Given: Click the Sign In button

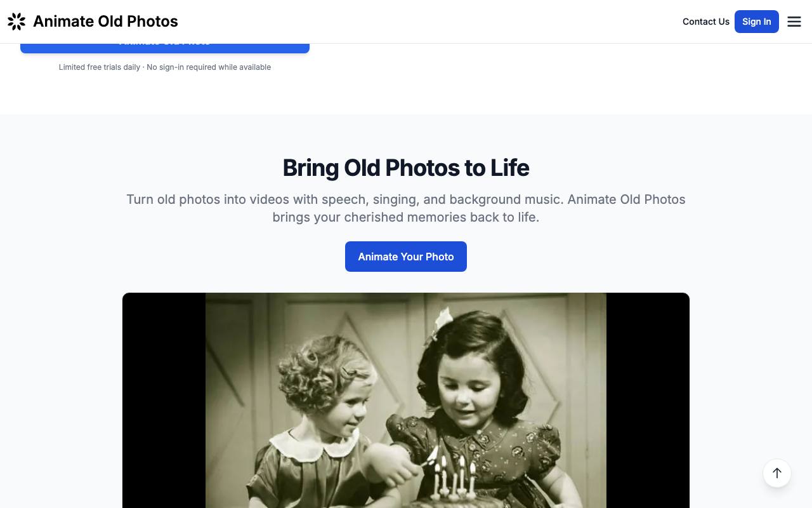Looking at the screenshot, I should (757, 22).
